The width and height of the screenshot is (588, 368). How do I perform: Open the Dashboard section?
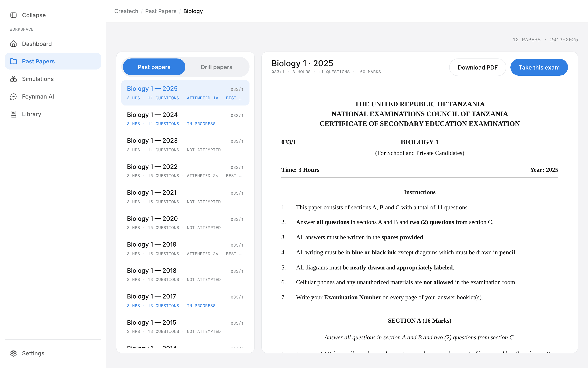click(x=53, y=44)
